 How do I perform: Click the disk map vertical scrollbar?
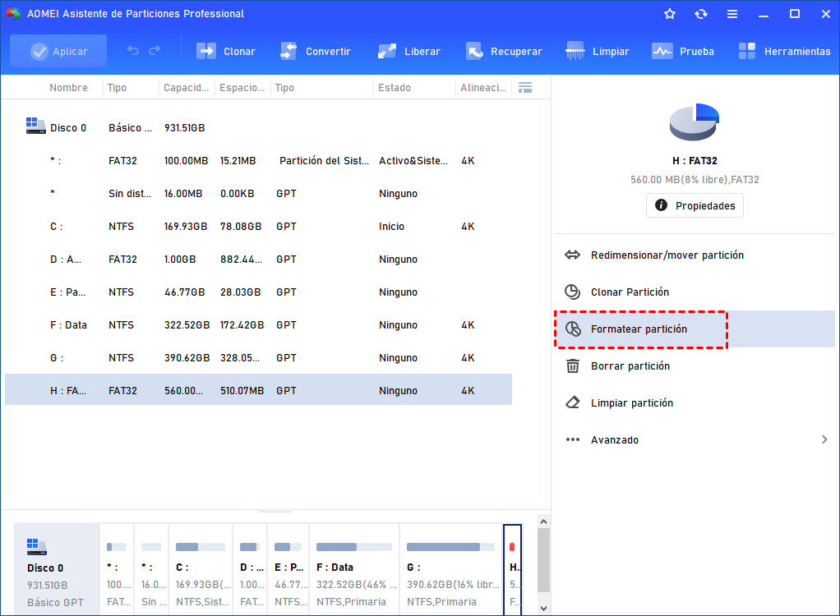543,559
